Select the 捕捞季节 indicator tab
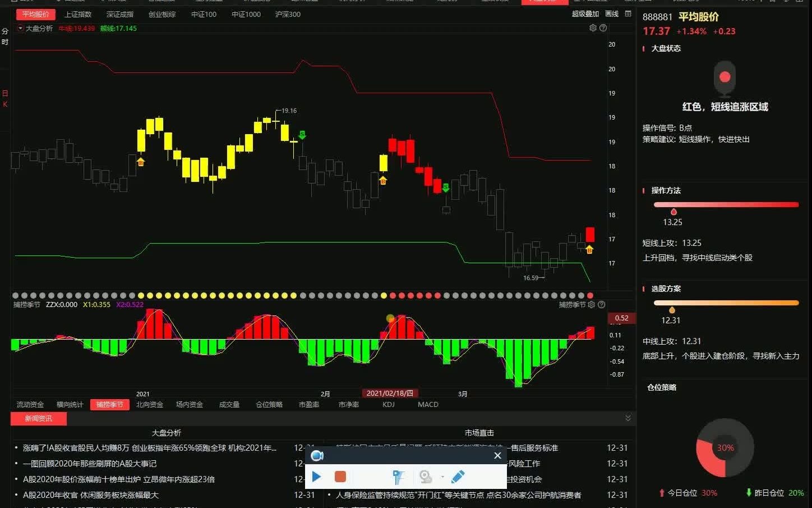This screenshot has width=812, height=508. 110,404
